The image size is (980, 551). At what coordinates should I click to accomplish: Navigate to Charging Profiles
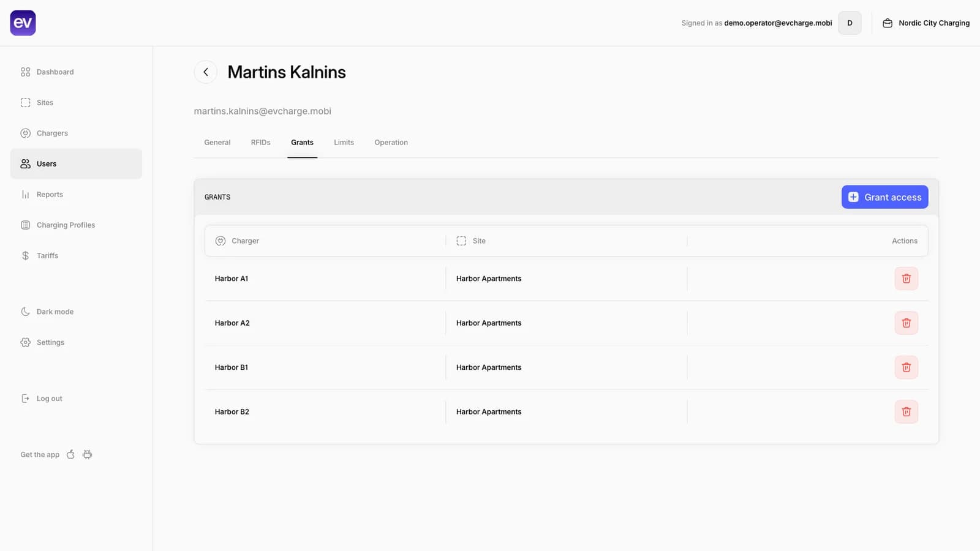(x=76, y=225)
